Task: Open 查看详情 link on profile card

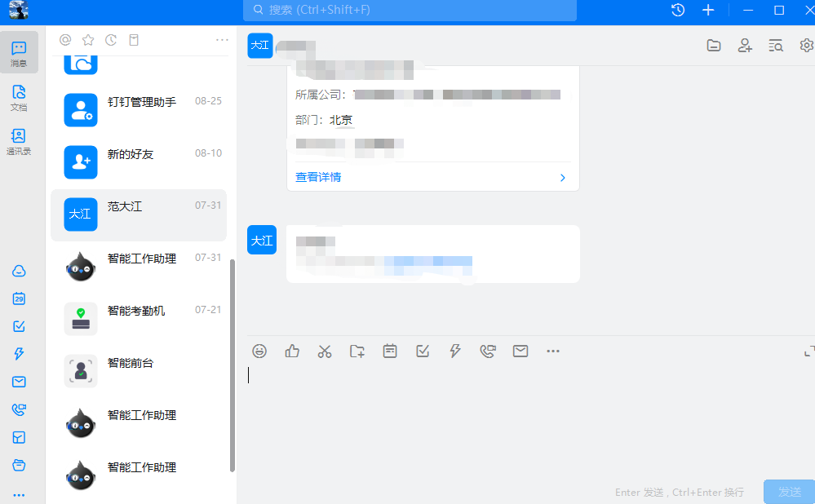Action: [x=318, y=177]
